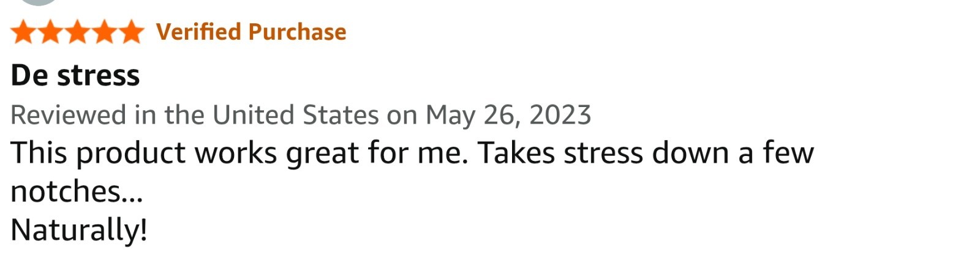Click the word Verified in orange
980x263 pixels.
coord(198,32)
